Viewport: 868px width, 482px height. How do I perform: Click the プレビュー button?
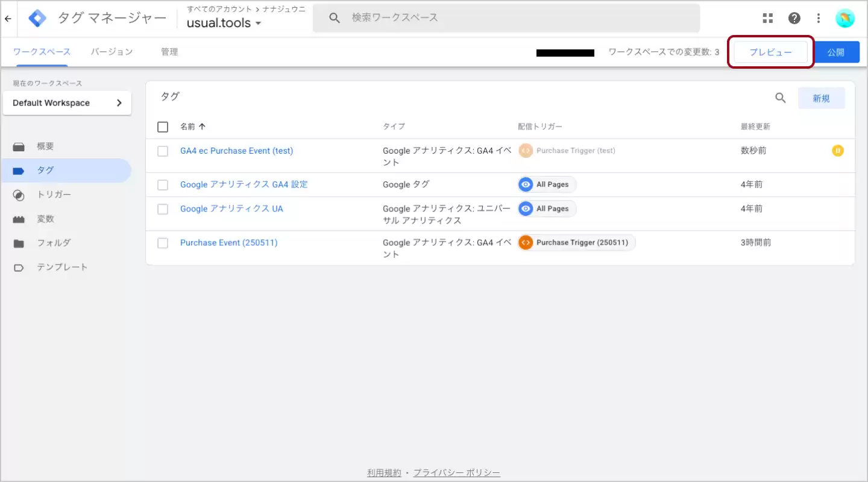point(770,52)
